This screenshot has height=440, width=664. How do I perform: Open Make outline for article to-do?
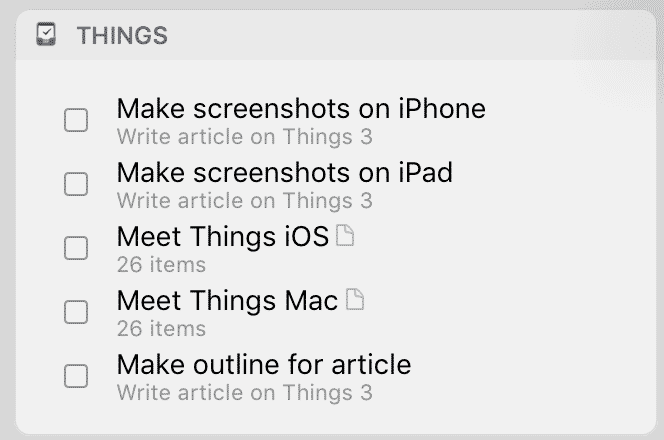[264, 365]
